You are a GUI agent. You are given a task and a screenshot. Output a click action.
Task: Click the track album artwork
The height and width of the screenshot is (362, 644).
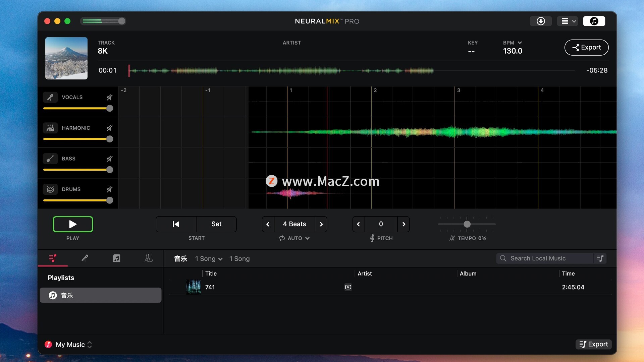click(66, 58)
